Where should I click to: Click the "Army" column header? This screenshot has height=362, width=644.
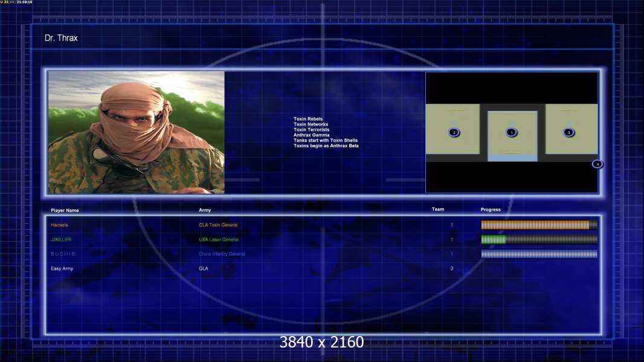[x=205, y=210]
